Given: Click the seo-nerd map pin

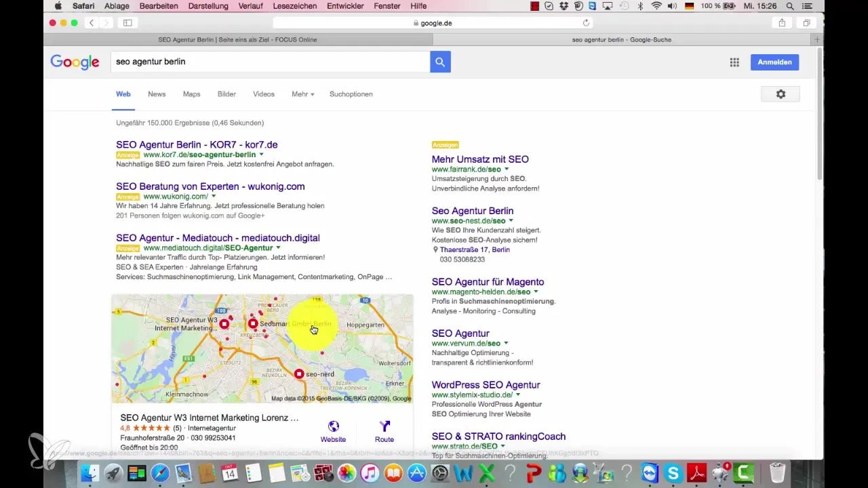Looking at the screenshot, I should (299, 373).
